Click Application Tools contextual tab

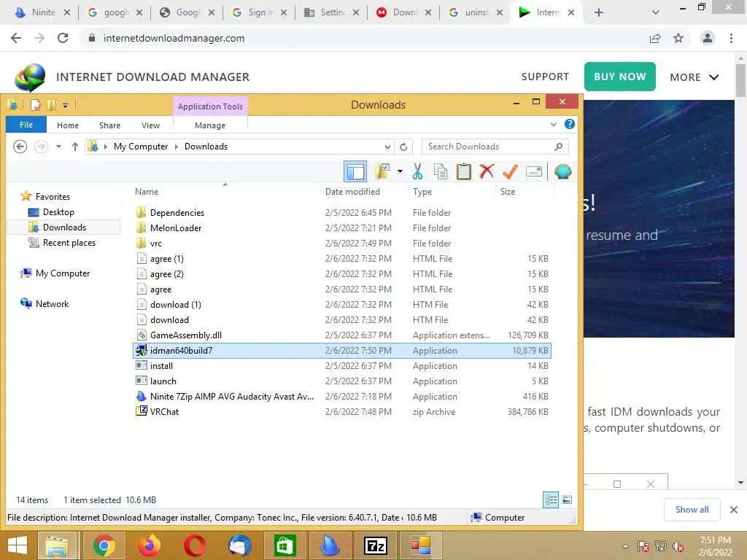pyautogui.click(x=210, y=106)
